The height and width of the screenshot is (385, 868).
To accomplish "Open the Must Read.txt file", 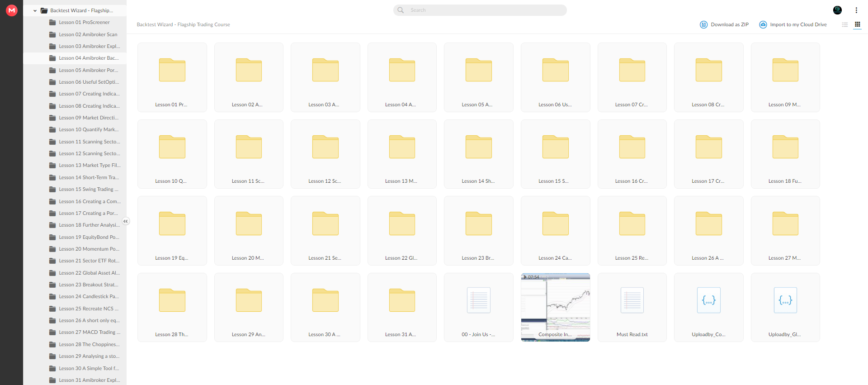I will [632, 307].
